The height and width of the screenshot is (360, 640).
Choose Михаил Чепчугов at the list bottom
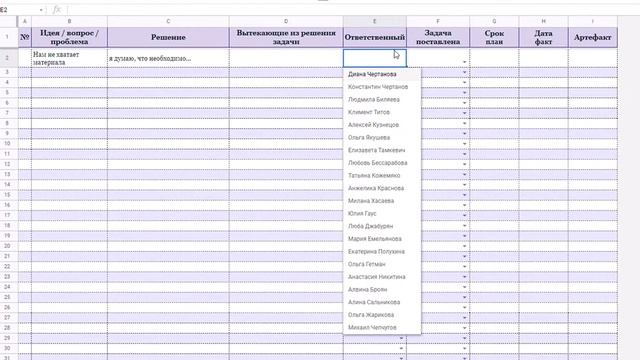click(x=382, y=327)
